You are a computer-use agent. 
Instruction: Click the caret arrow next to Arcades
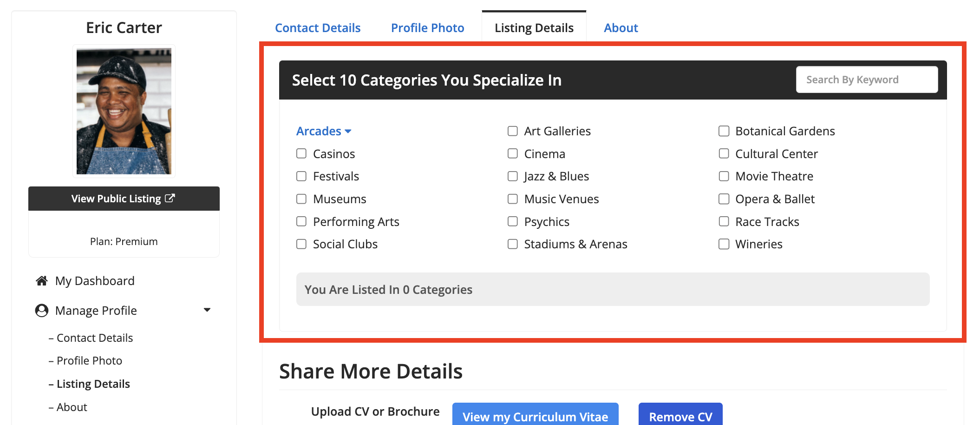coord(348,132)
